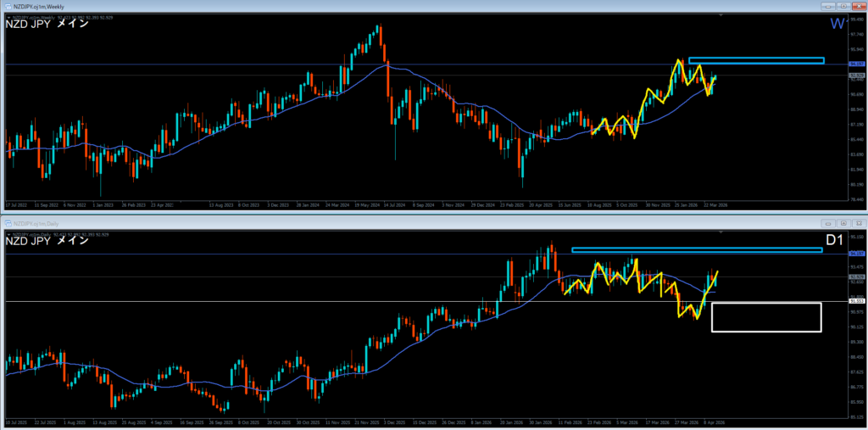Select the white rectangle on the Daily chart
Image resolution: width=868 pixels, height=430 pixels.
point(766,317)
